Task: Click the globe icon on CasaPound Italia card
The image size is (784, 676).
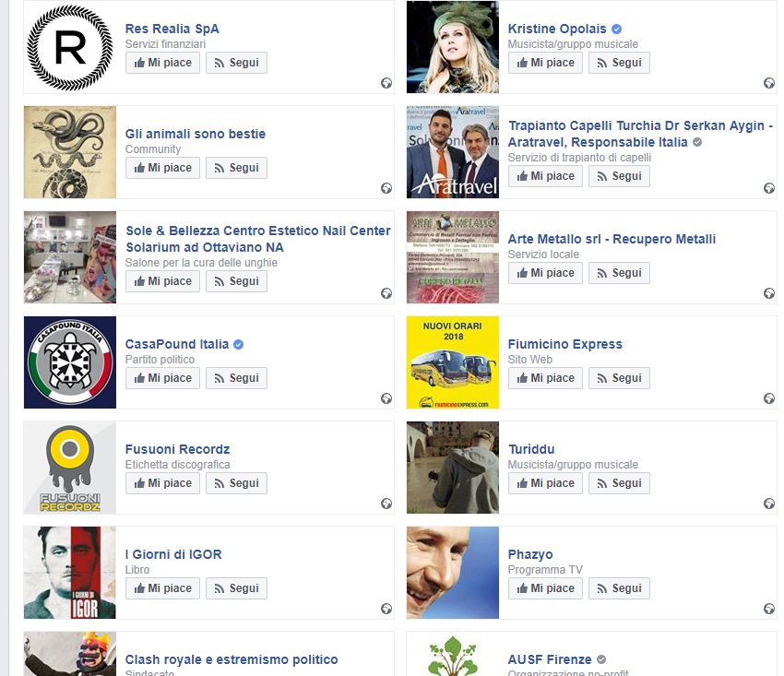Action: tap(386, 398)
